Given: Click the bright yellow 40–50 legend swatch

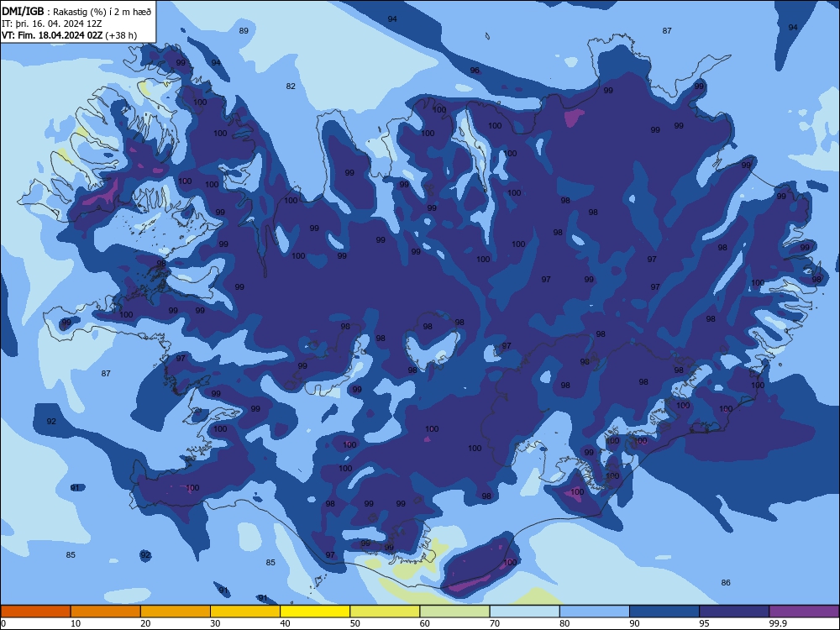Looking at the screenshot, I should 315,612.
